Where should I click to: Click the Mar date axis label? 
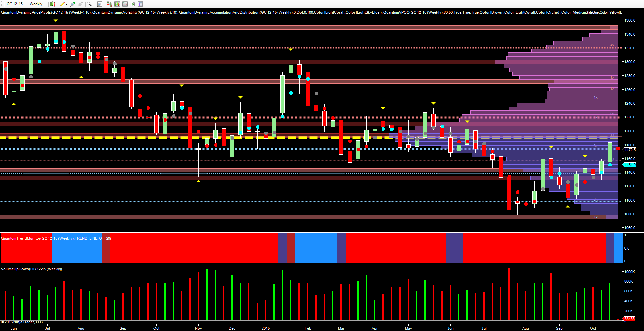[x=341, y=328]
